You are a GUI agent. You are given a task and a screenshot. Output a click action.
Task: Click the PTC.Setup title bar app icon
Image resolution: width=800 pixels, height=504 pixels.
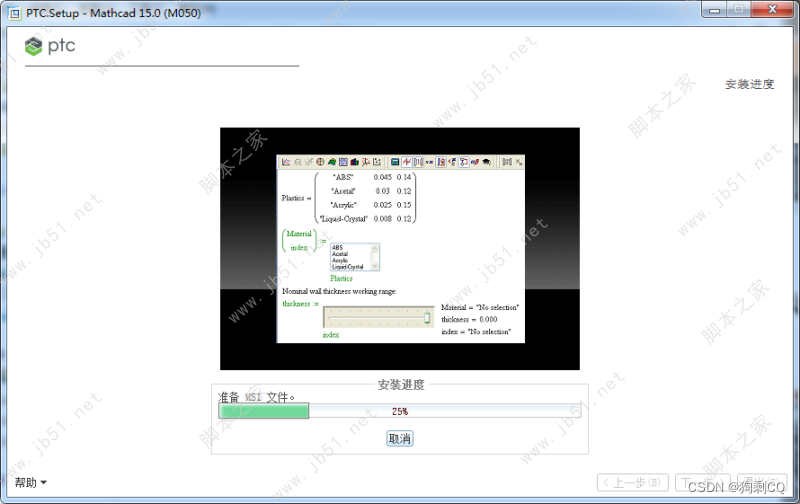tap(12, 9)
